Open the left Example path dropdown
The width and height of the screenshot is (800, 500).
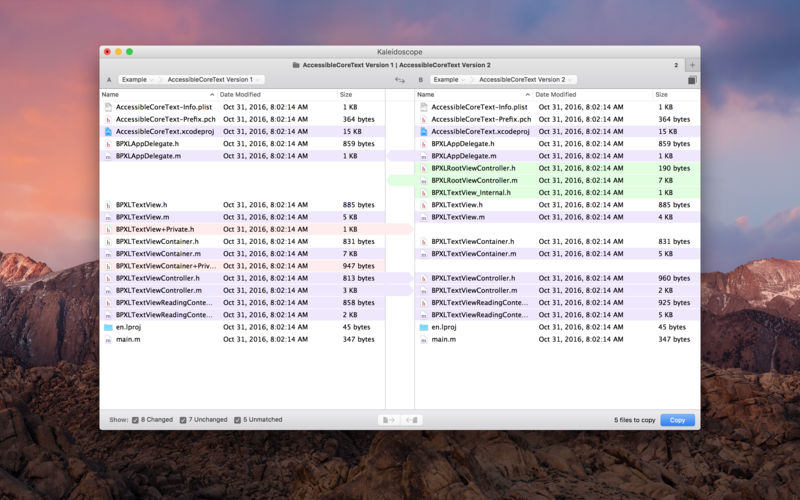point(137,80)
